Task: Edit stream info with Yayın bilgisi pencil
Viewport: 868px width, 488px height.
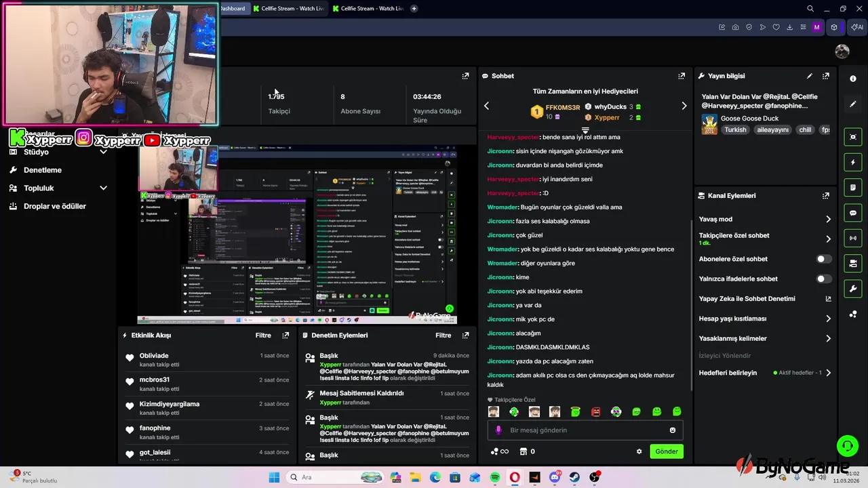Action: (810, 76)
